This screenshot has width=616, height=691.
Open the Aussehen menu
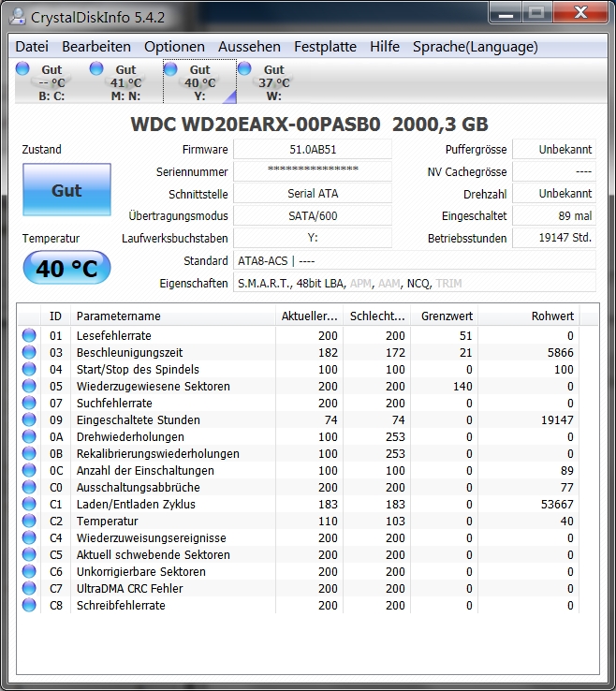tap(249, 47)
